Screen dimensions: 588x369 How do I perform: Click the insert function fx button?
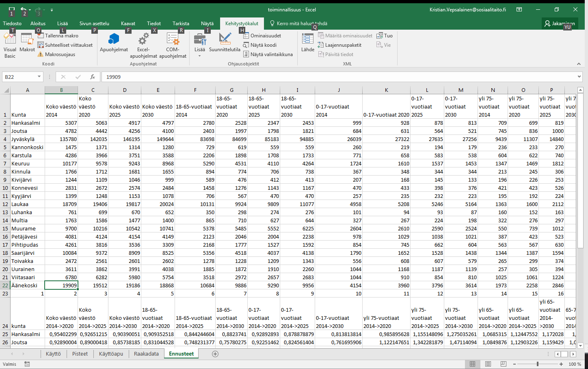tap(93, 77)
